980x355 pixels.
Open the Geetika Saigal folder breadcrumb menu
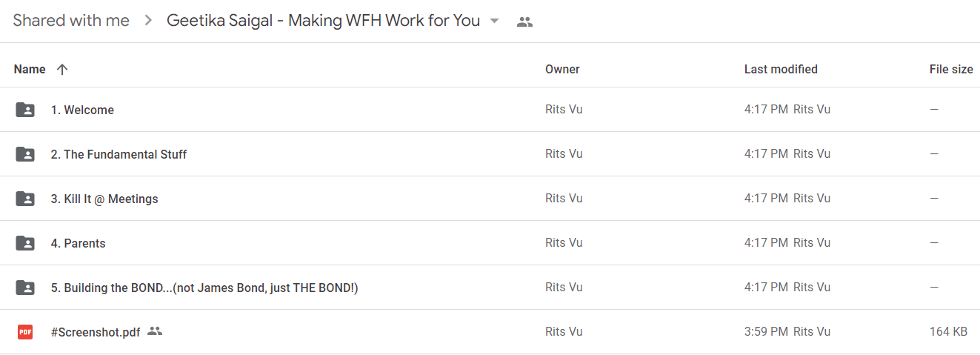[x=324, y=21]
